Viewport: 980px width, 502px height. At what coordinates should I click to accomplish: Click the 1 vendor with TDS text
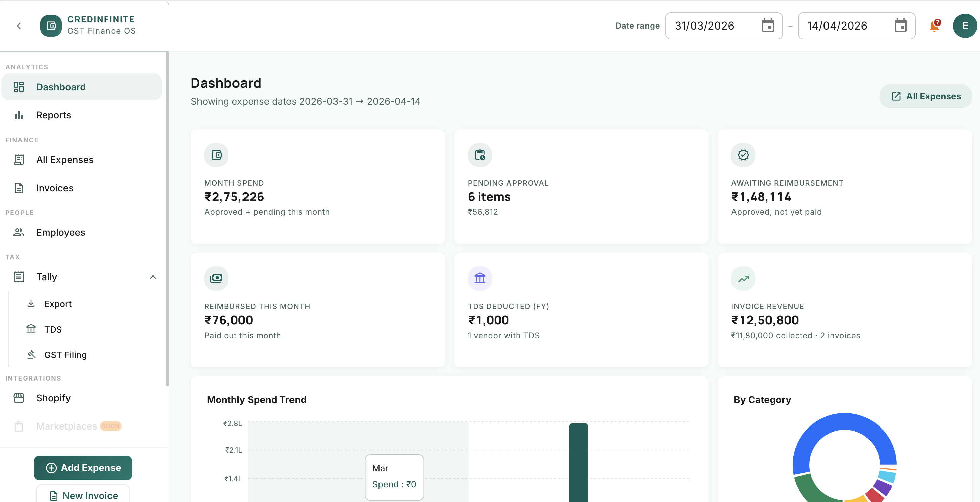504,336
